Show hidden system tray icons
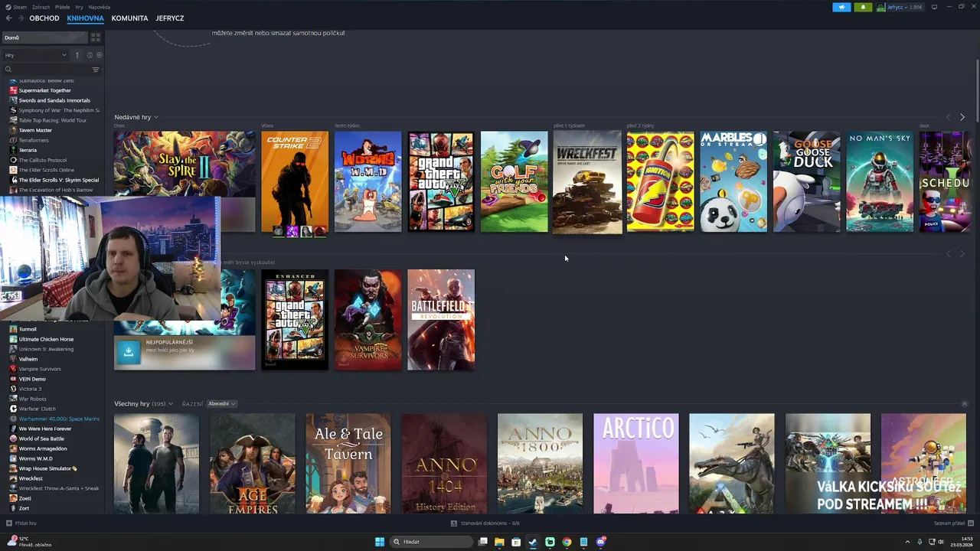This screenshot has height=551, width=980. (x=908, y=542)
